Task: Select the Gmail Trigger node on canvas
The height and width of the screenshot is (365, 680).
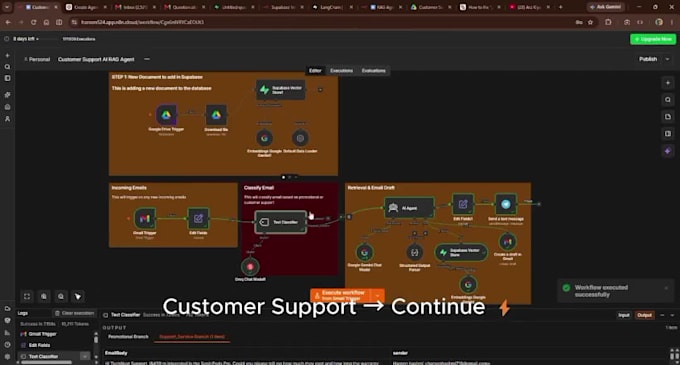Action: (145, 218)
